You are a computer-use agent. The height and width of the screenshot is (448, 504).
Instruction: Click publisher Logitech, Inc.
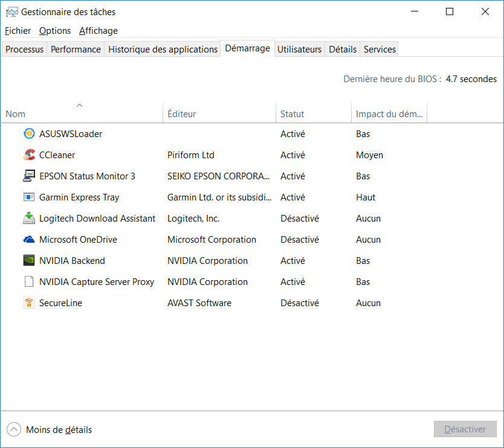point(193,219)
